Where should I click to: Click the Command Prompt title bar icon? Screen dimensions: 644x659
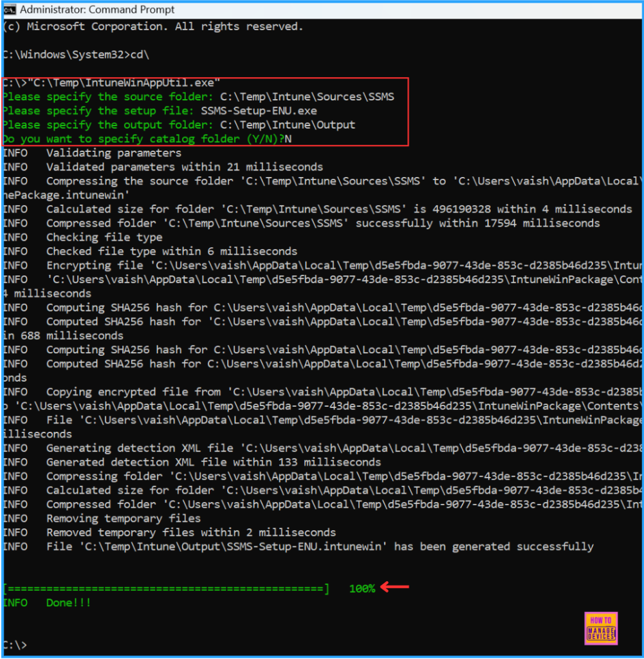(9, 9)
